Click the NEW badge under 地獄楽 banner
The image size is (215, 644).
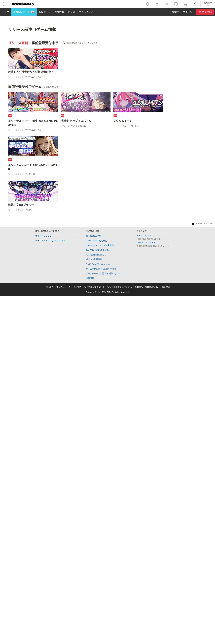[63, 116]
